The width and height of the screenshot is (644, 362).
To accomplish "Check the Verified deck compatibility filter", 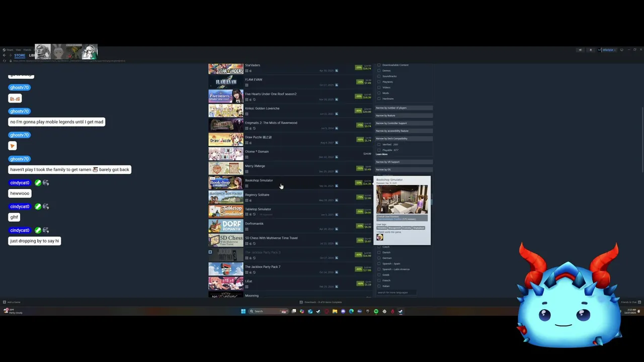I will pos(379,144).
